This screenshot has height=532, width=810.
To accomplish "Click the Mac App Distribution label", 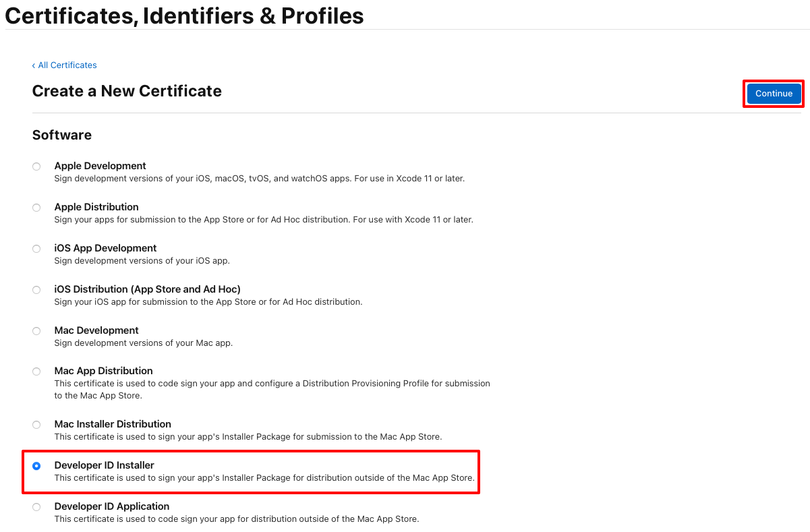I will [x=103, y=371].
